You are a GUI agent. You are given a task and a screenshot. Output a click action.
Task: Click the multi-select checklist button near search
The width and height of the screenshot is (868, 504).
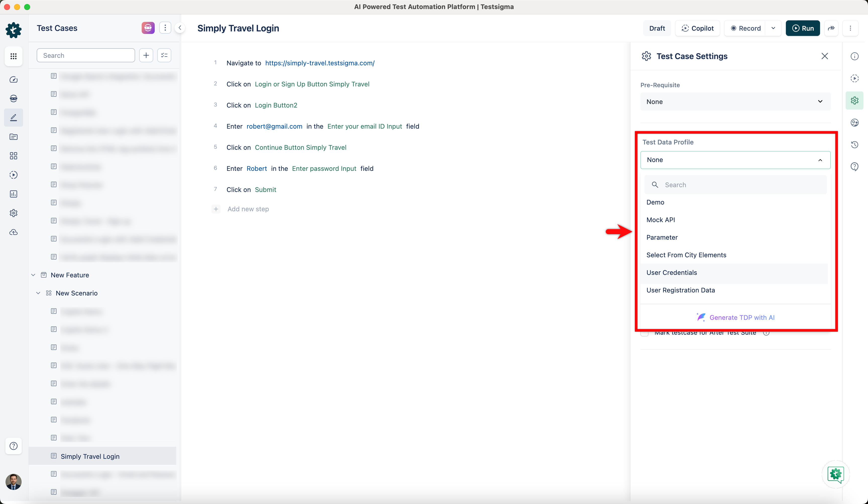(x=164, y=56)
